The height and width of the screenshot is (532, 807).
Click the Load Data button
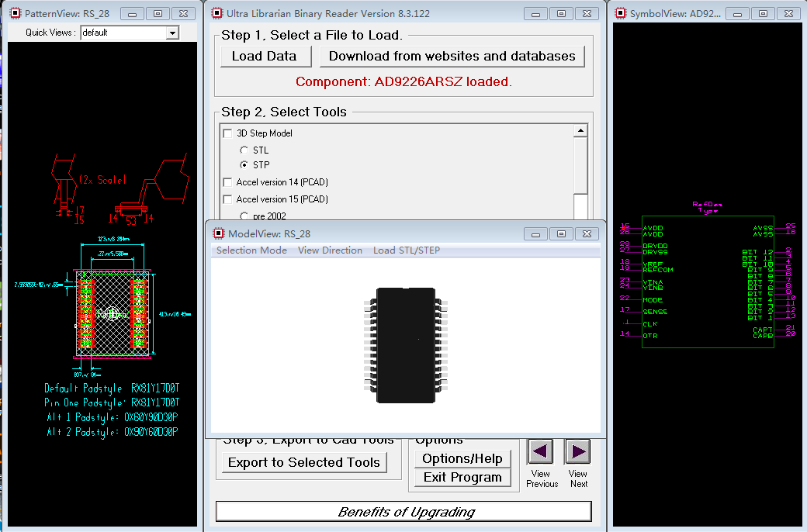tap(265, 56)
